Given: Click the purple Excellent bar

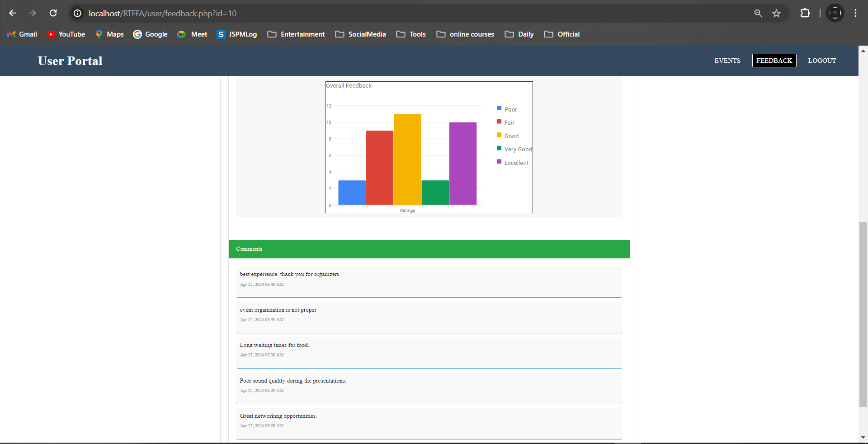Looking at the screenshot, I should [463, 164].
